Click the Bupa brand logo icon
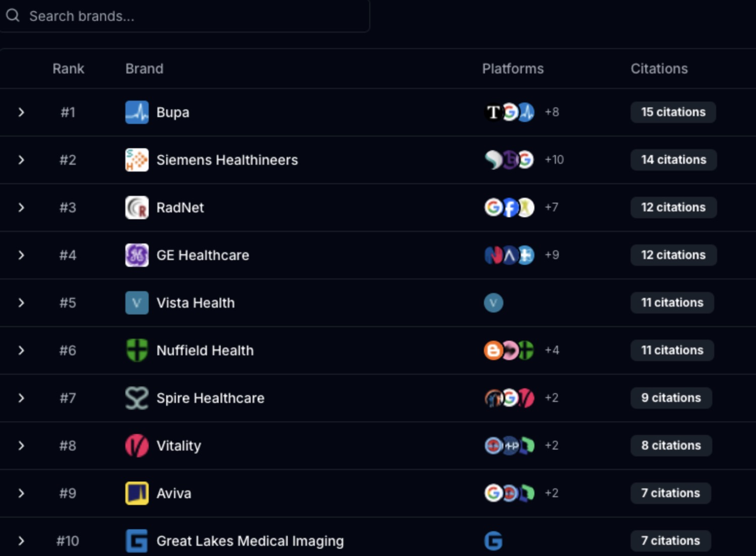 point(137,112)
